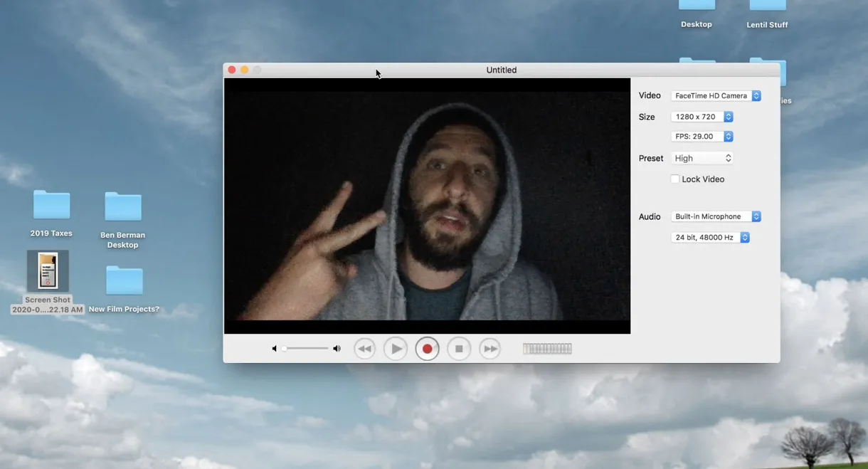This screenshot has height=469, width=868.
Task: Click the mute speaker icon
Action: click(x=275, y=349)
